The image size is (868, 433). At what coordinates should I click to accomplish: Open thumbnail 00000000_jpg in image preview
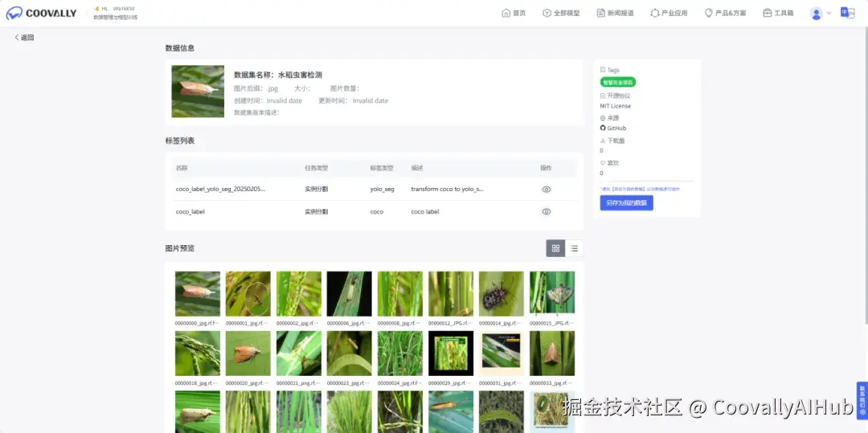(198, 294)
